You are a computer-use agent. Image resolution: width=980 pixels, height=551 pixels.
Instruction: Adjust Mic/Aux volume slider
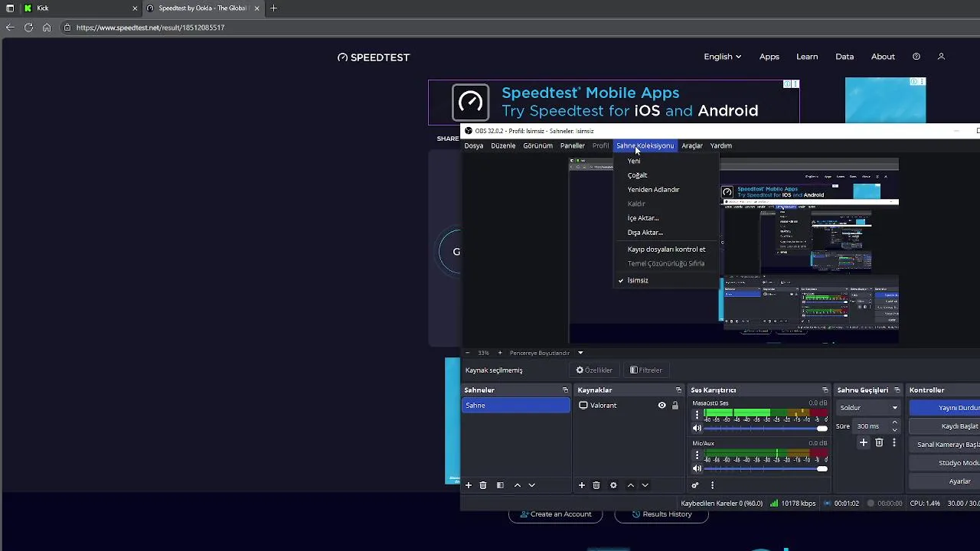pos(766,468)
